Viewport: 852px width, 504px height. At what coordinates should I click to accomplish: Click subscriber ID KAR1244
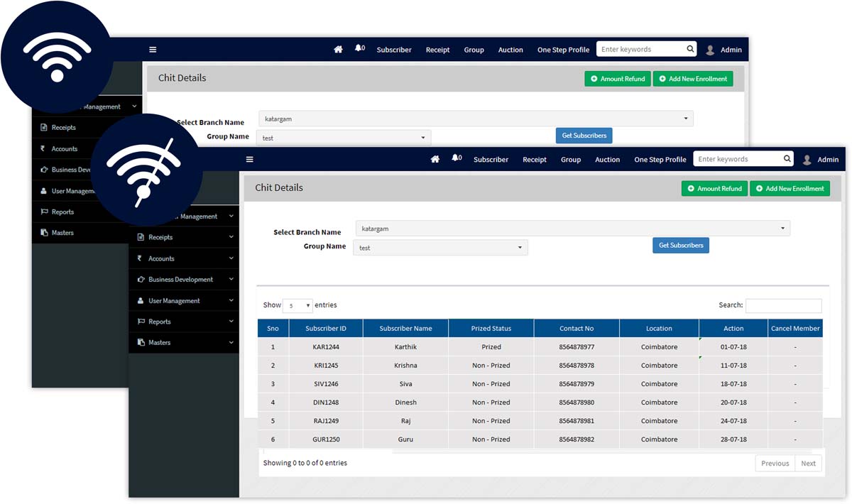coord(326,347)
